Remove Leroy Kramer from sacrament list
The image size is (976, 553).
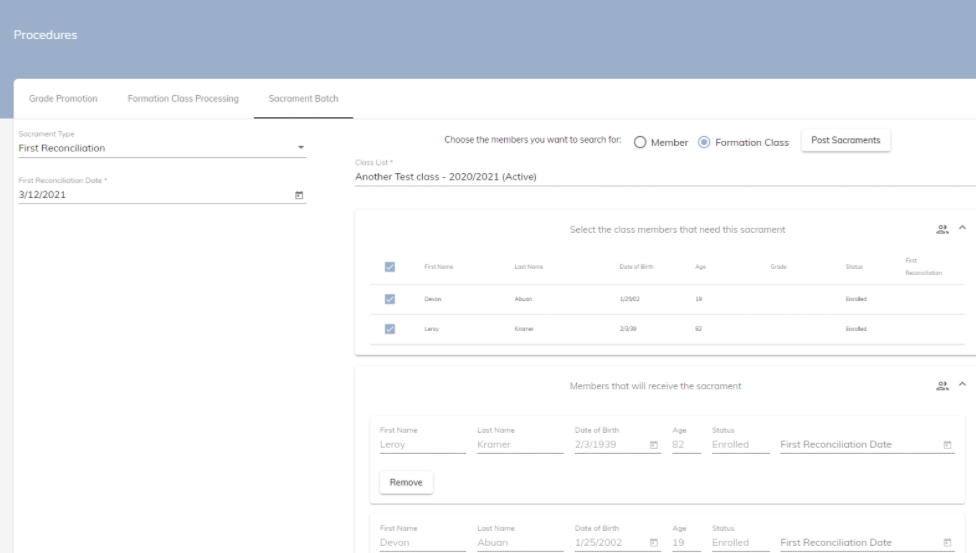tap(405, 483)
